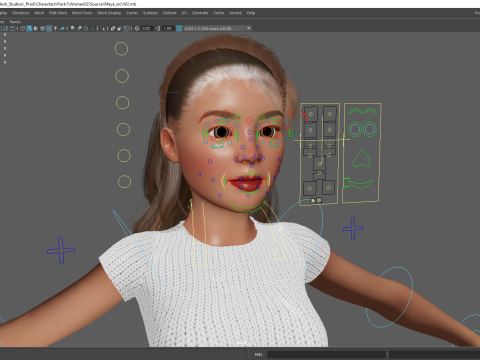Image resolution: width=480 pixels, height=360 pixels.
Task: Toggle highlighted X-ray joints icon
Action: click(126, 28)
